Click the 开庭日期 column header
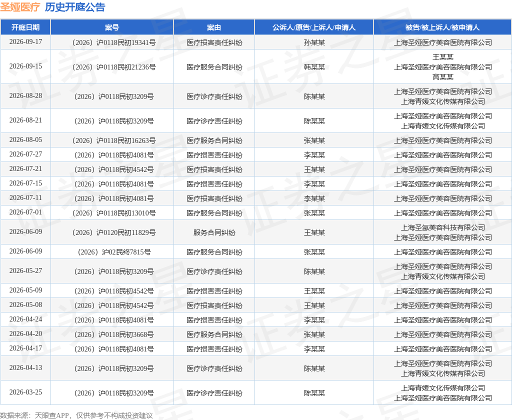Screen dimensions: 512x420 click(x=25, y=27)
